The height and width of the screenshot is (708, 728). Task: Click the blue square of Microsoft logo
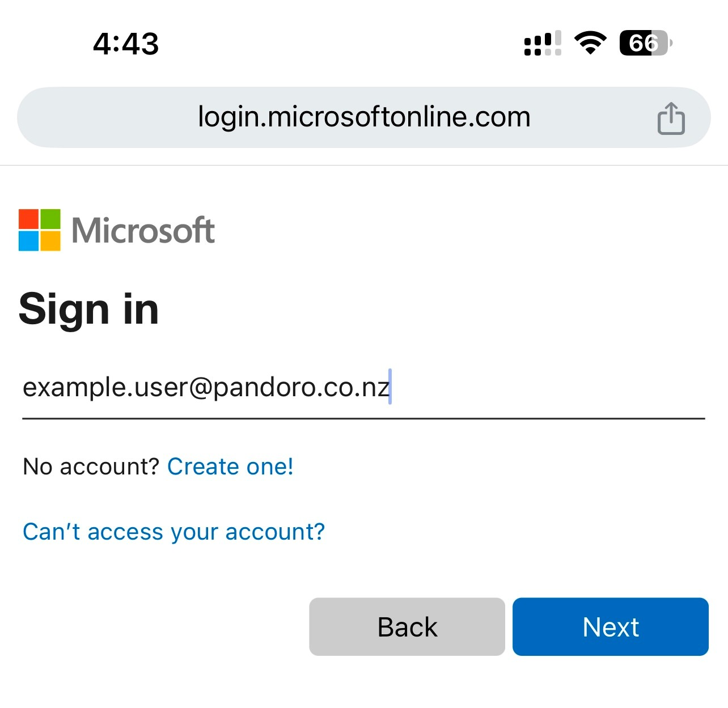(x=28, y=241)
